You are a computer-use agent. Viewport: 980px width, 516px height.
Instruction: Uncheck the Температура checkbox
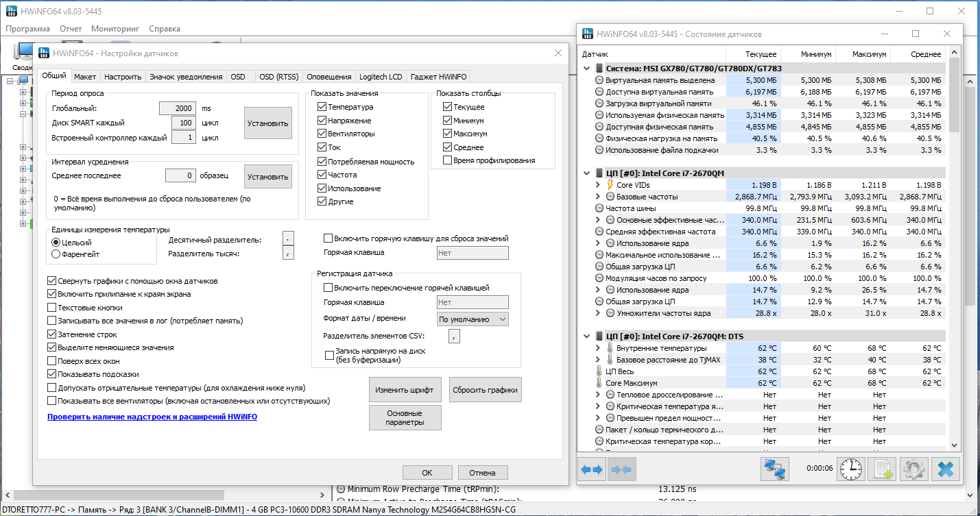(x=322, y=107)
